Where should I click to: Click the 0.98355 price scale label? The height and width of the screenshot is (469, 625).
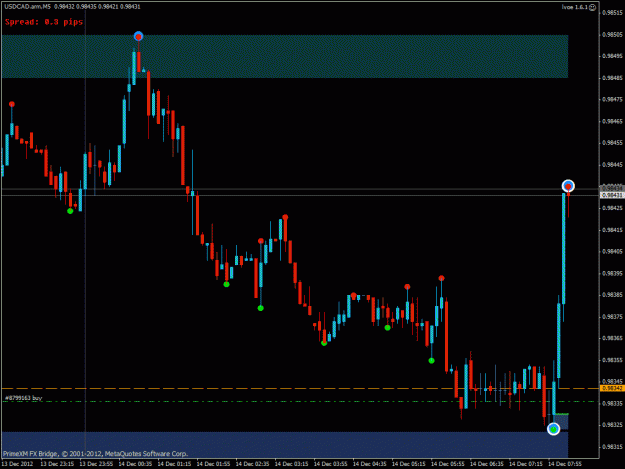click(613, 360)
